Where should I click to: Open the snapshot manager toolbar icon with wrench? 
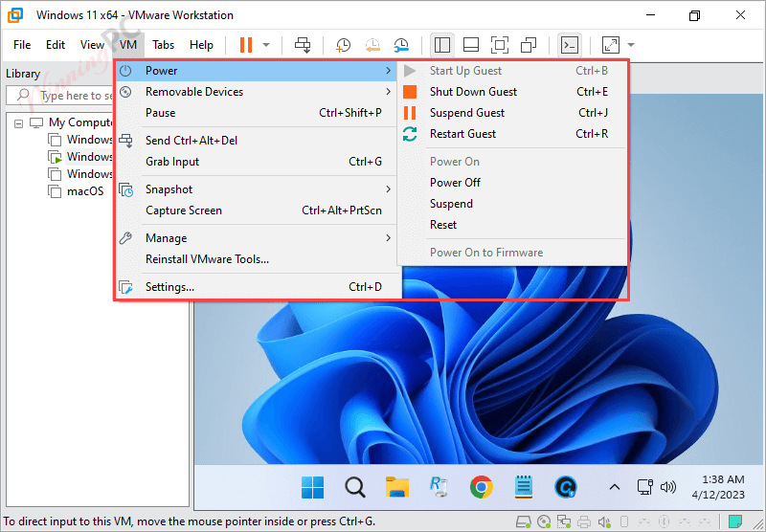401,45
